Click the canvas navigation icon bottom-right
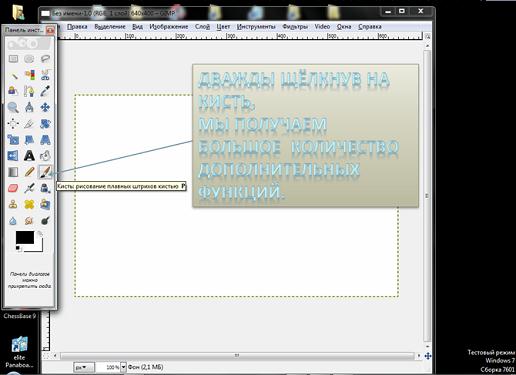Screen dimensions: 516x375 [x=428, y=356]
